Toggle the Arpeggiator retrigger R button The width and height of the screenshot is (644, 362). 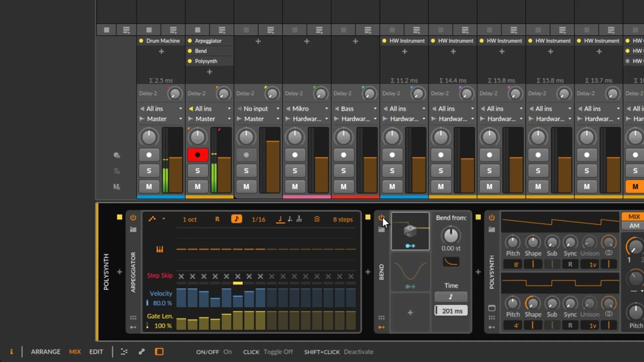coord(217,219)
